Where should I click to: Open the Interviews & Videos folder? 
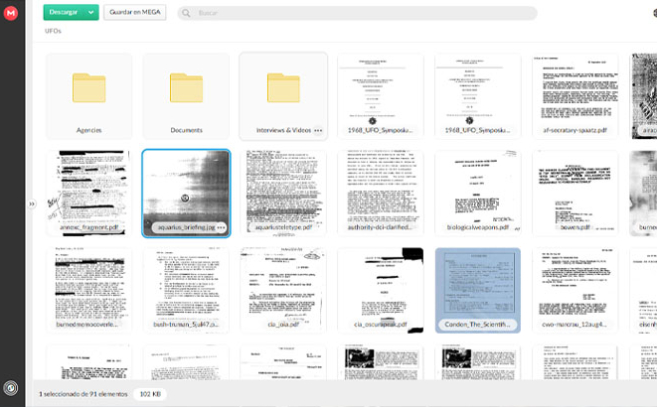283,96
